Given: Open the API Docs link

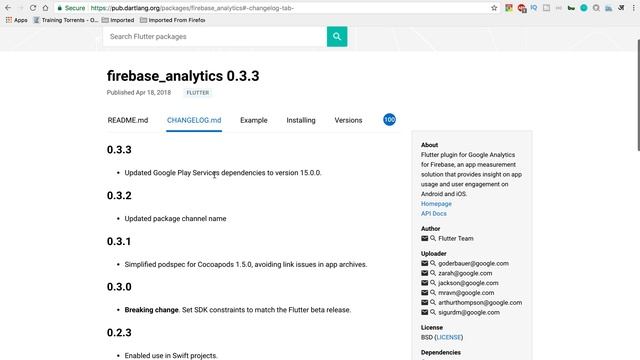Looking at the screenshot, I should pyautogui.click(x=433, y=213).
